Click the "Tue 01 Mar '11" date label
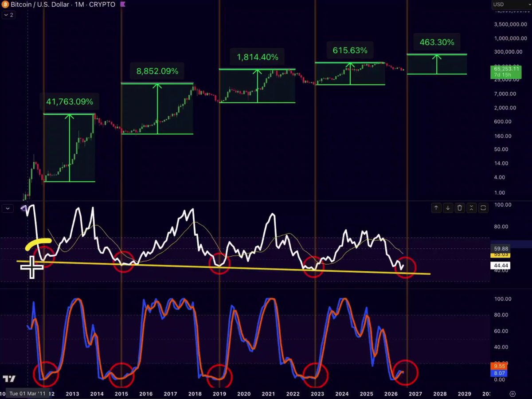This screenshot has width=532, height=399. (x=27, y=394)
